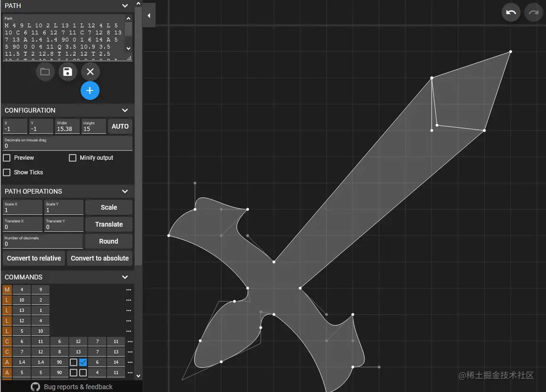The height and width of the screenshot is (392, 546).
Task: Enable Preview checkbox
Action: pyautogui.click(x=7, y=158)
